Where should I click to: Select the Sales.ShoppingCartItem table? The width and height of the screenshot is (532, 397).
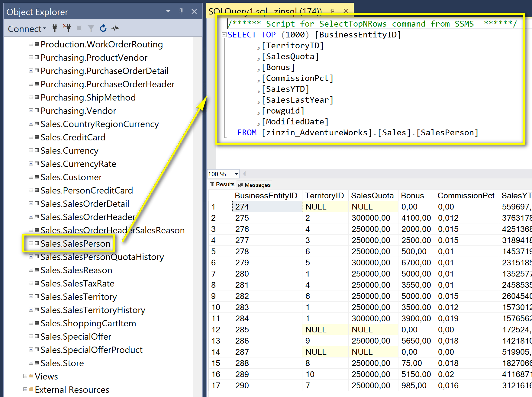pyautogui.click(x=88, y=323)
